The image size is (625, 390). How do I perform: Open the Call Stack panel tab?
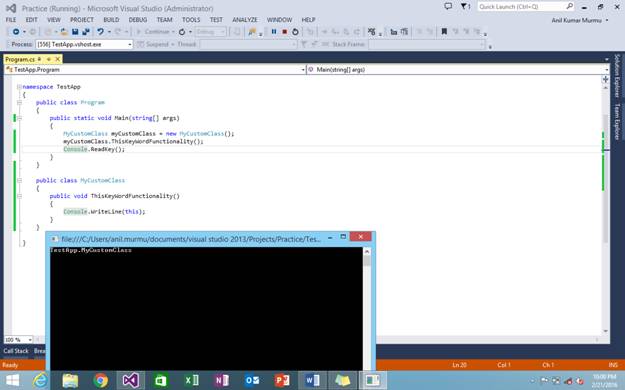[16, 351]
